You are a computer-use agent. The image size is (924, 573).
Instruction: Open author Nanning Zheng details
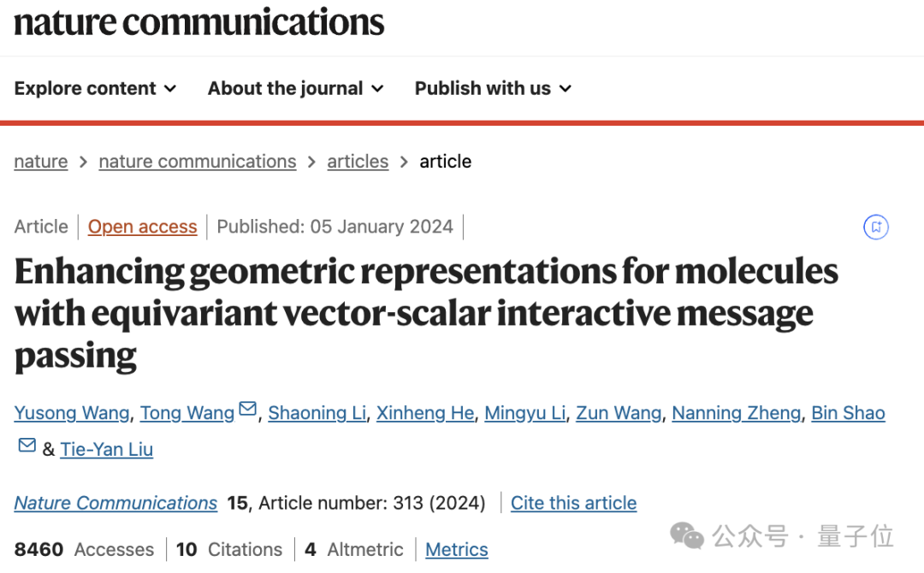(x=736, y=413)
